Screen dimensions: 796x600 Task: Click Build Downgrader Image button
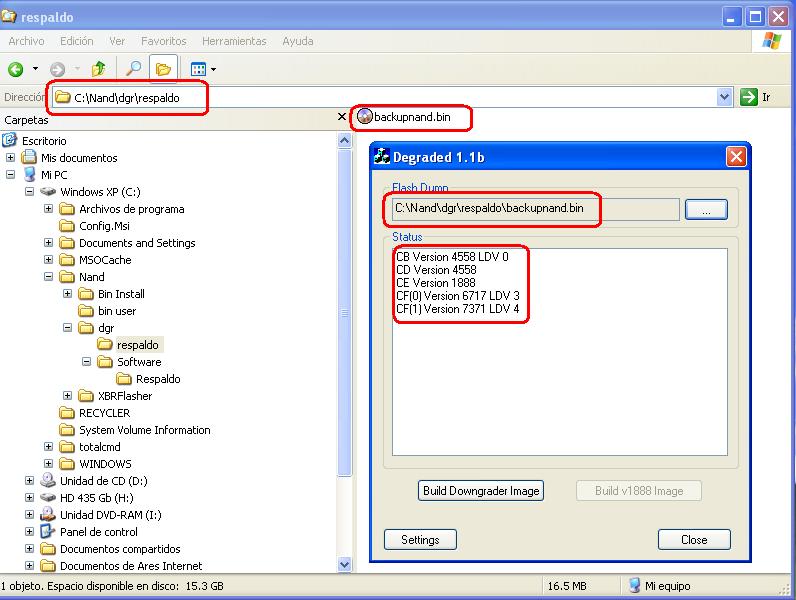click(x=481, y=490)
